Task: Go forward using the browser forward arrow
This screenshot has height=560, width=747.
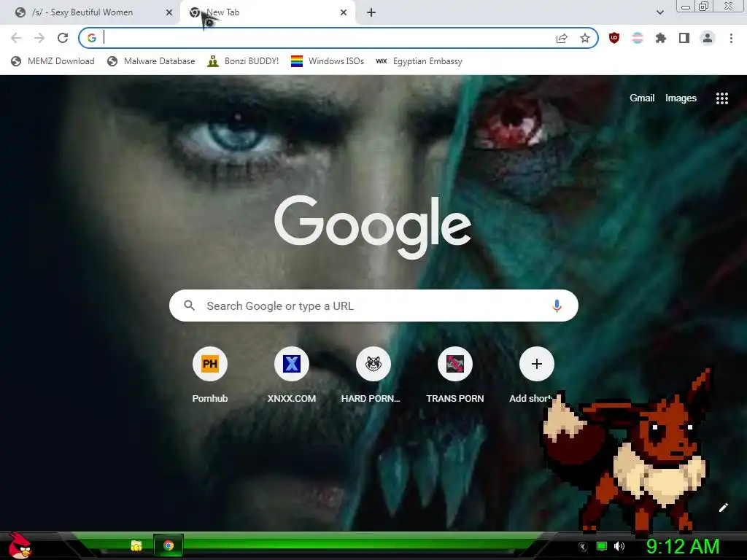Action: [39, 38]
